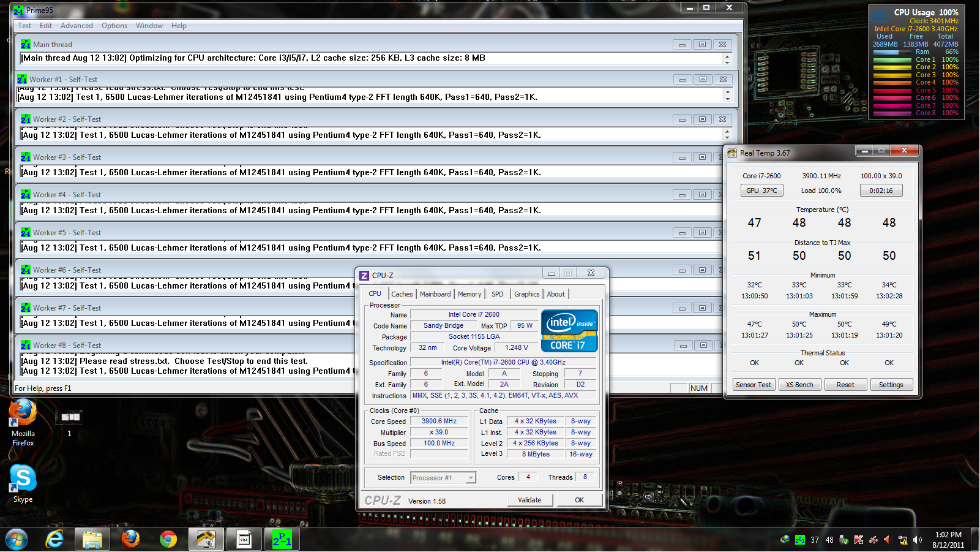The width and height of the screenshot is (980, 552).
Task: Open the Options menu in Prime95
Action: tap(114, 26)
